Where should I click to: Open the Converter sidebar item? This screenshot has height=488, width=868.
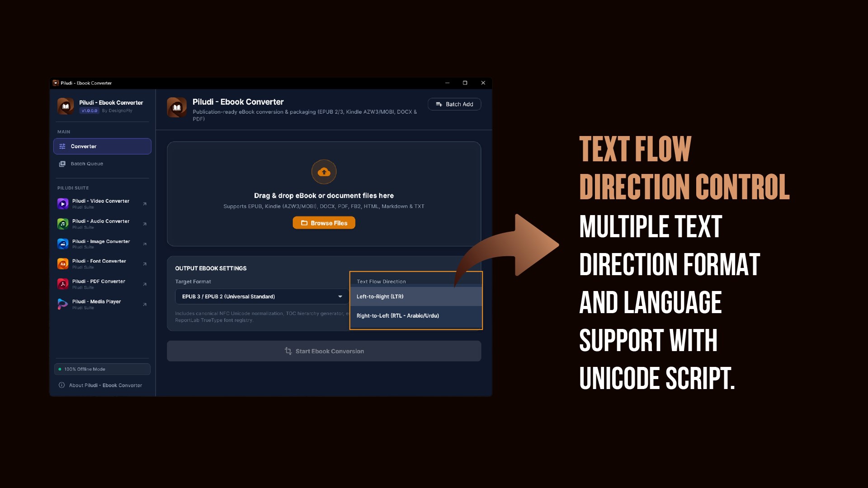point(102,146)
